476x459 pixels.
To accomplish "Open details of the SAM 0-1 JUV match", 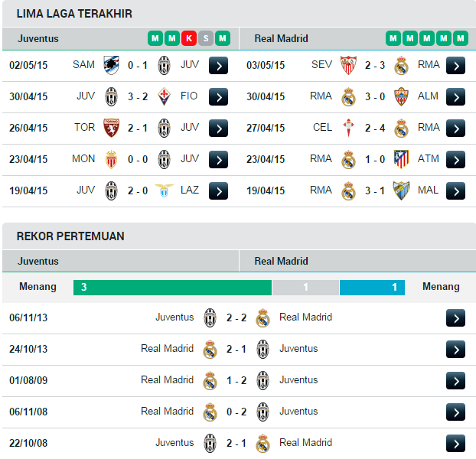I will [218, 66].
